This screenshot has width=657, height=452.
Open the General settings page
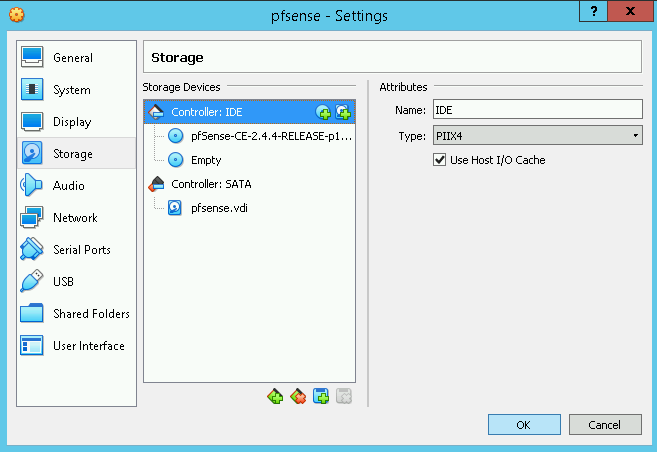point(72,58)
